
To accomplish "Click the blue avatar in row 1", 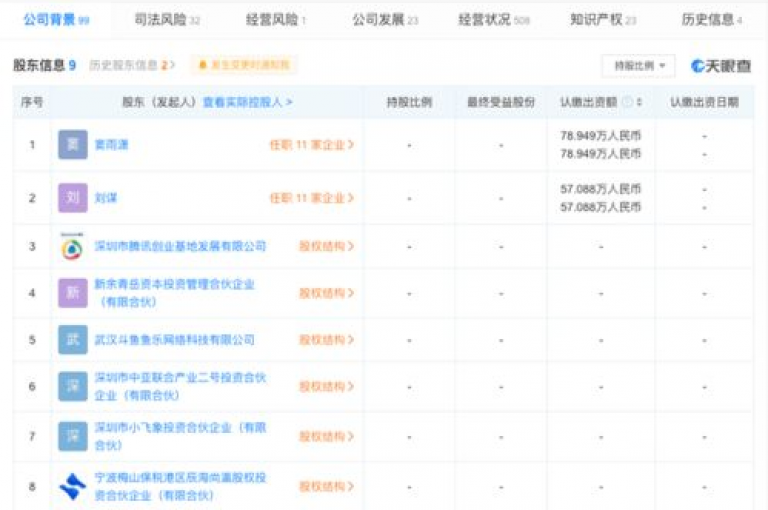I will coord(72,145).
